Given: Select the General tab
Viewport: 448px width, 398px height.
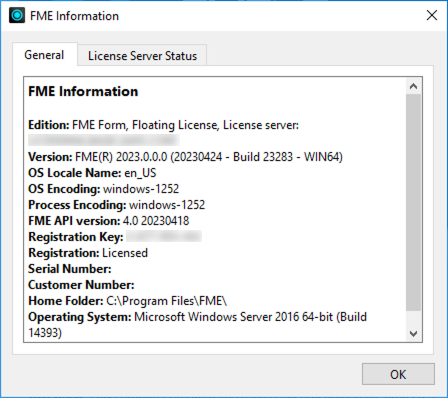Looking at the screenshot, I should 44,55.
